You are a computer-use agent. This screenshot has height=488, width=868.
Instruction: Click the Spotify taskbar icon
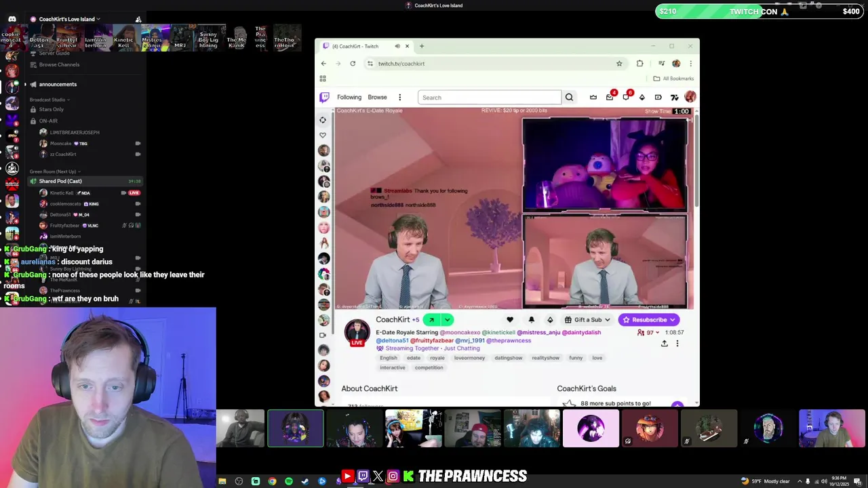[289, 481]
